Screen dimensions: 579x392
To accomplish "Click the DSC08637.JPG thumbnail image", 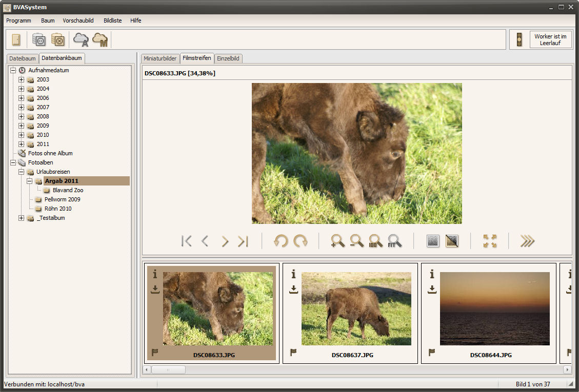I will click(x=356, y=308).
